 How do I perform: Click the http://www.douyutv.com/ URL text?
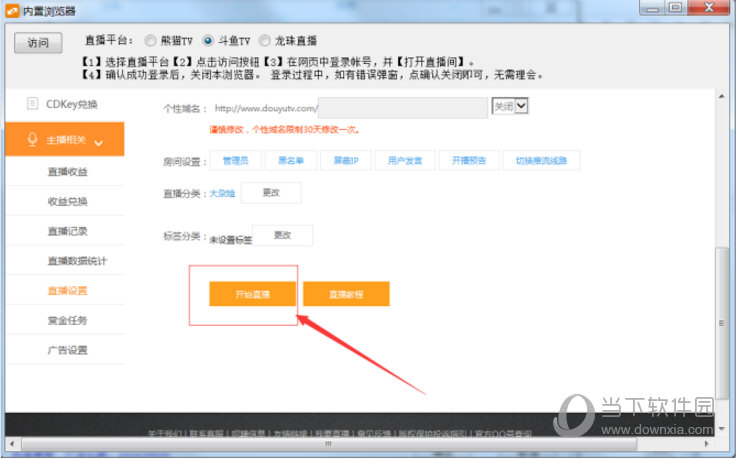coord(266,108)
